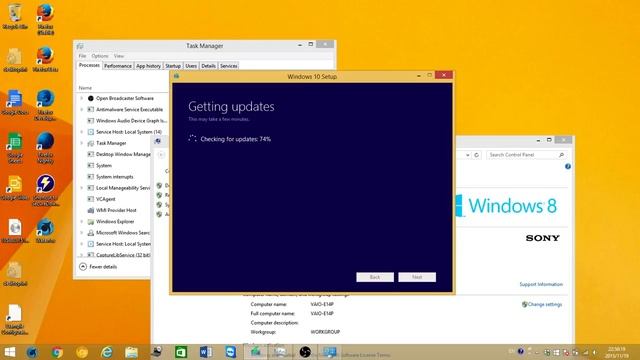This screenshot has width=640, height=360.
Task: Expand Microsoft Windows Search row
Action: coord(82,233)
